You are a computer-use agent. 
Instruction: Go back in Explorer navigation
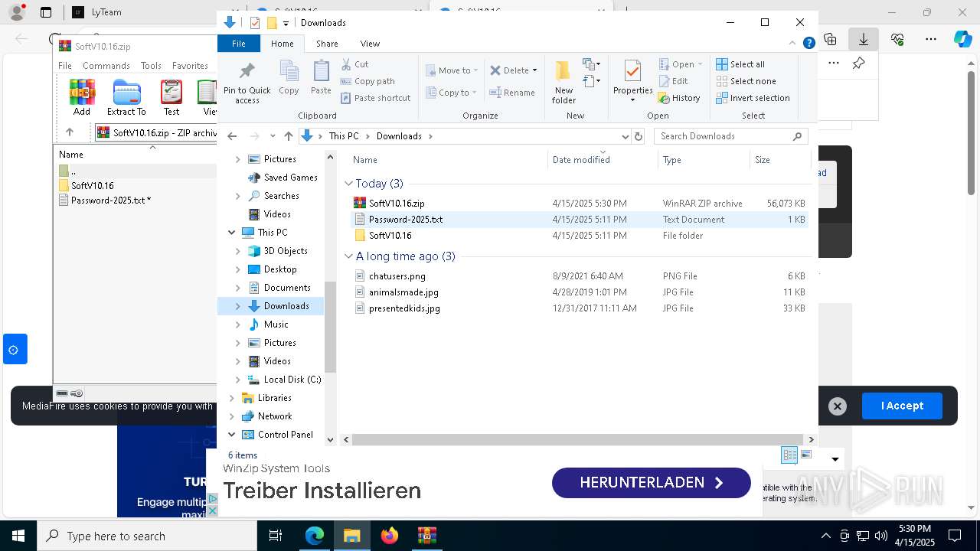pyautogui.click(x=232, y=136)
